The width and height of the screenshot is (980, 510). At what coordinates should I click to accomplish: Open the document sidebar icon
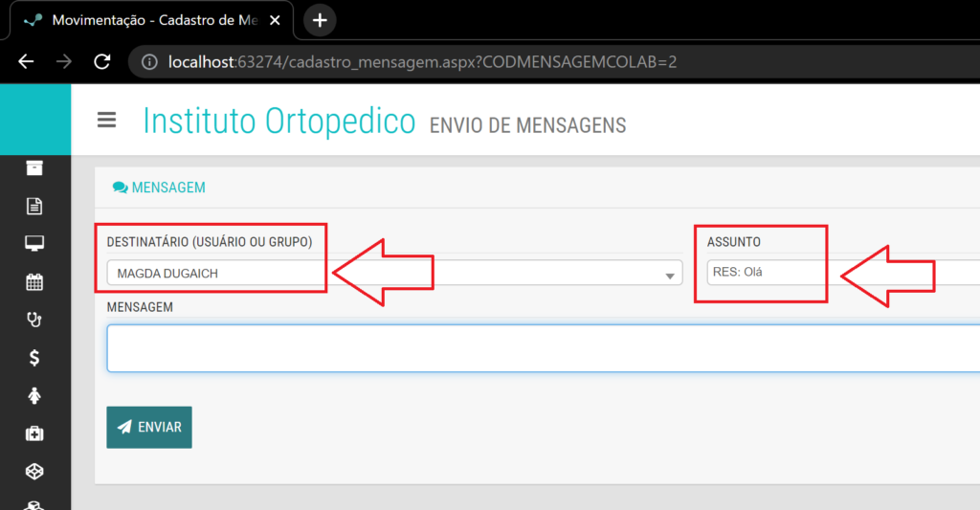click(34, 206)
